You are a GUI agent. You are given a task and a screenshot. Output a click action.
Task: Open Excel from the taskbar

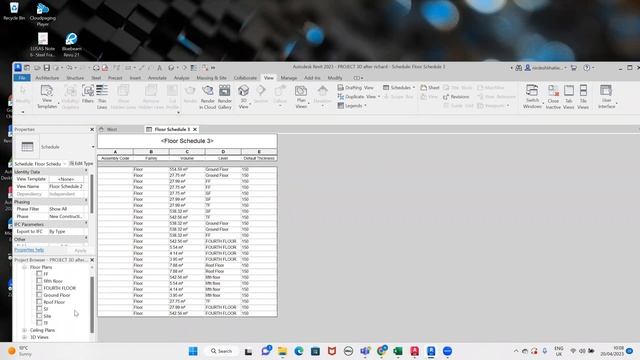[x=398, y=351]
